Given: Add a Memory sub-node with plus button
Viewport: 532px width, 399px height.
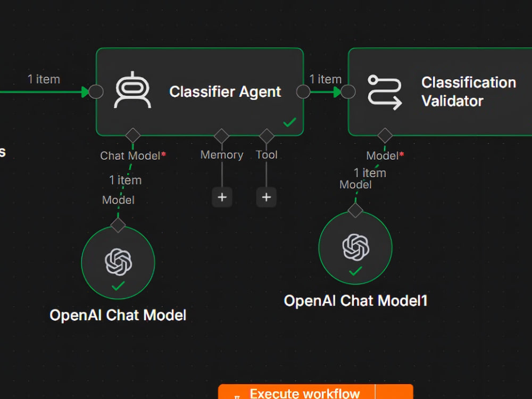Looking at the screenshot, I should [222, 197].
